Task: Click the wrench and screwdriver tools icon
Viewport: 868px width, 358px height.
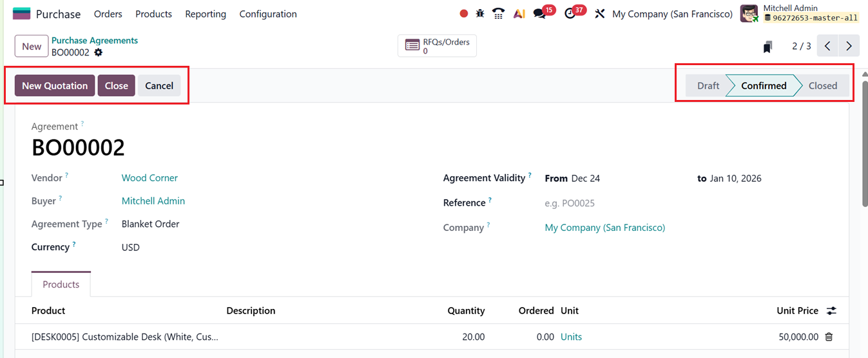Action: coord(599,14)
